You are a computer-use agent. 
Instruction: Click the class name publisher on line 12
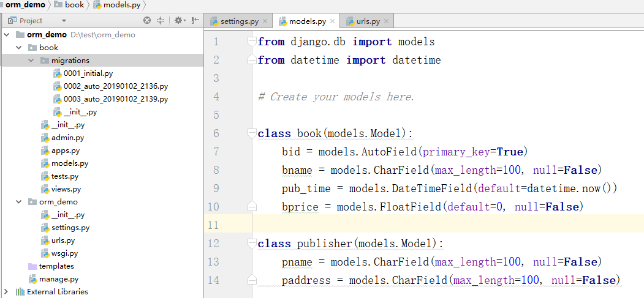pos(325,244)
